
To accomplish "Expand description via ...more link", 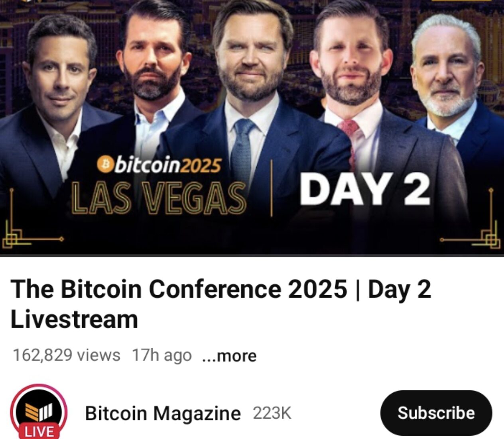I will pyautogui.click(x=229, y=356).
